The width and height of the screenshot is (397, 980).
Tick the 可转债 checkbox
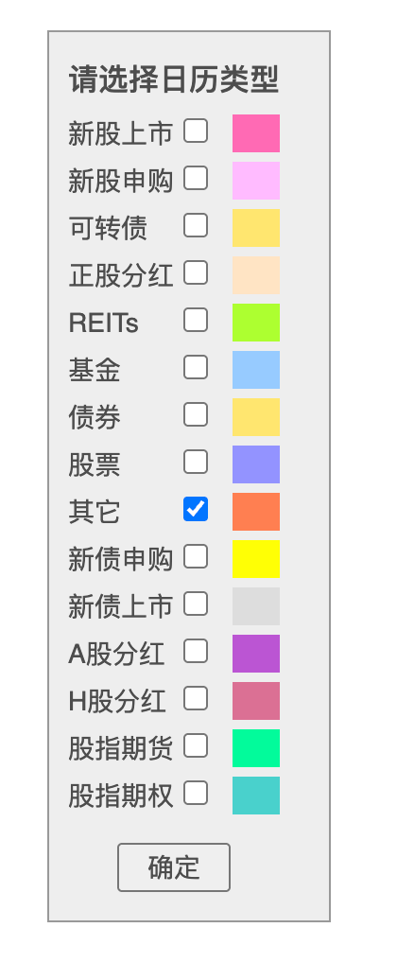tap(196, 226)
